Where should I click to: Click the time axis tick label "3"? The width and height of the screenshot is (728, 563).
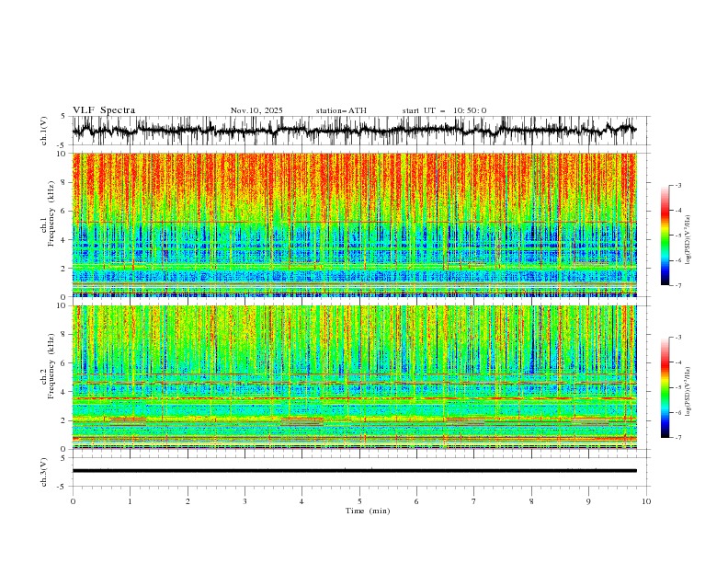[x=245, y=501]
